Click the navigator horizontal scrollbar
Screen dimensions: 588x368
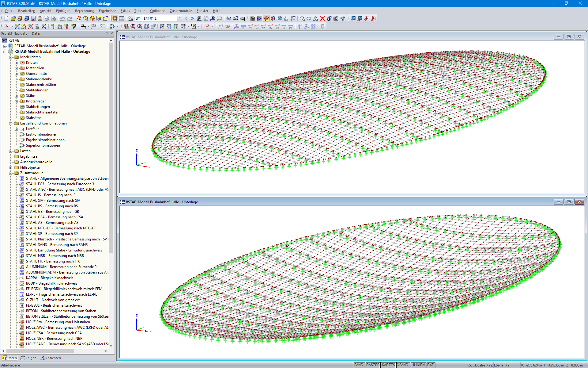coord(40,351)
